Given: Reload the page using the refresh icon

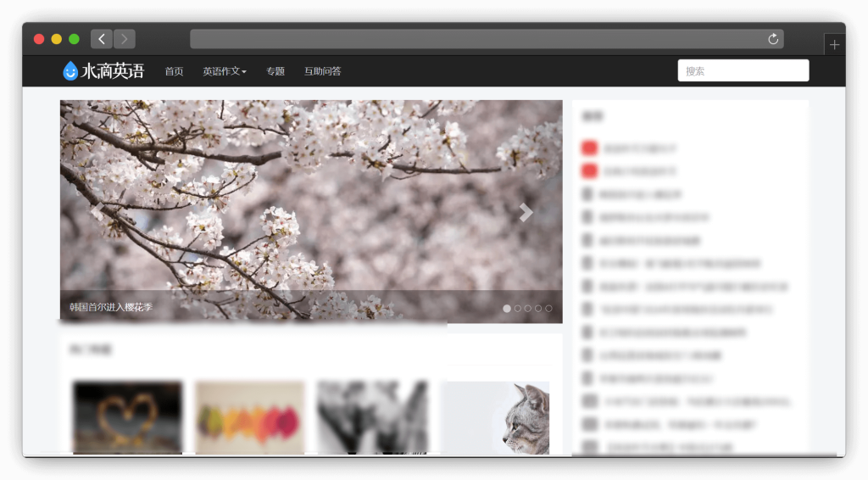Looking at the screenshot, I should 772,39.
